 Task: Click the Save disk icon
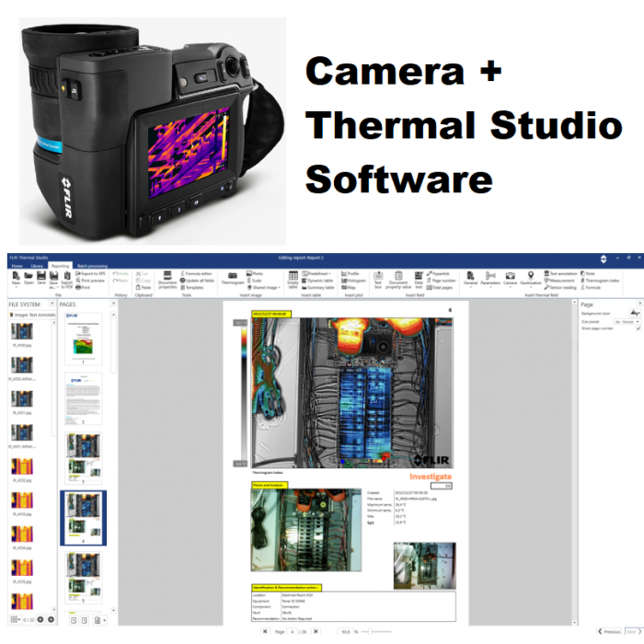coord(41,278)
